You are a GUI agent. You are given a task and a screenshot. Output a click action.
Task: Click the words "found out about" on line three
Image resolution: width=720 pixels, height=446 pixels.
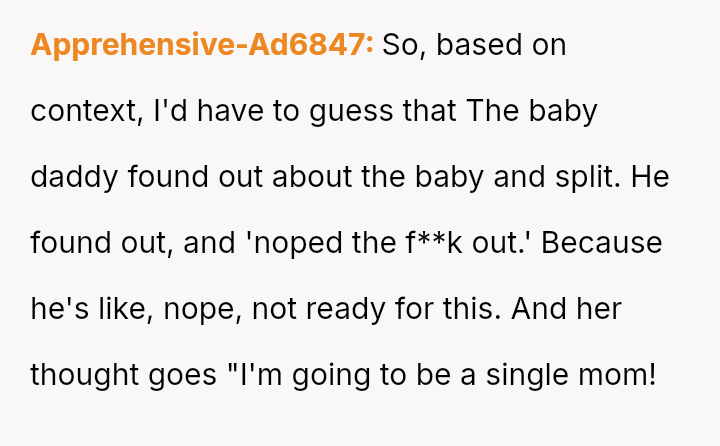coord(192,177)
